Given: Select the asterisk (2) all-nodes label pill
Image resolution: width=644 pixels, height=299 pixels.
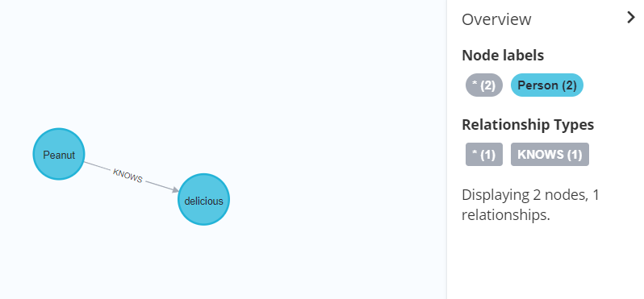Looking at the screenshot, I should [484, 85].
